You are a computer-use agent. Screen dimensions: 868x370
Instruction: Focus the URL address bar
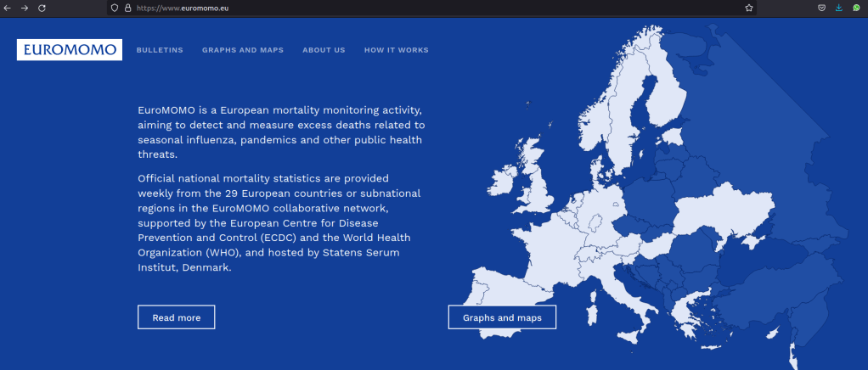coord(425,8)
